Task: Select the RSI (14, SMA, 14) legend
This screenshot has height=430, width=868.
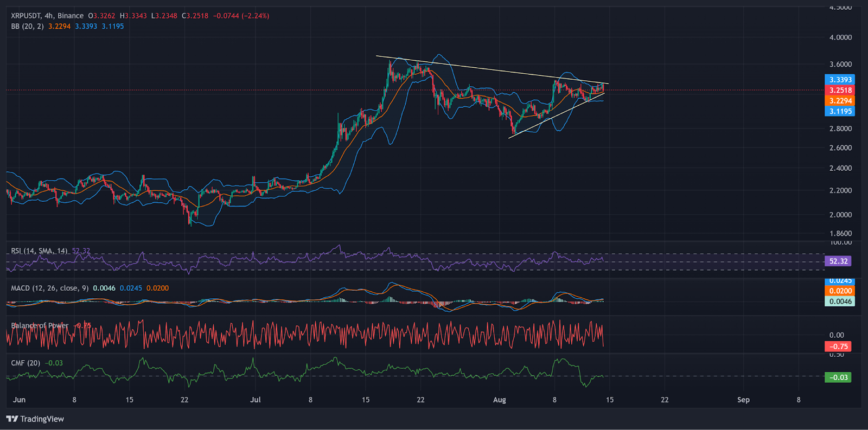Action: 39,251
